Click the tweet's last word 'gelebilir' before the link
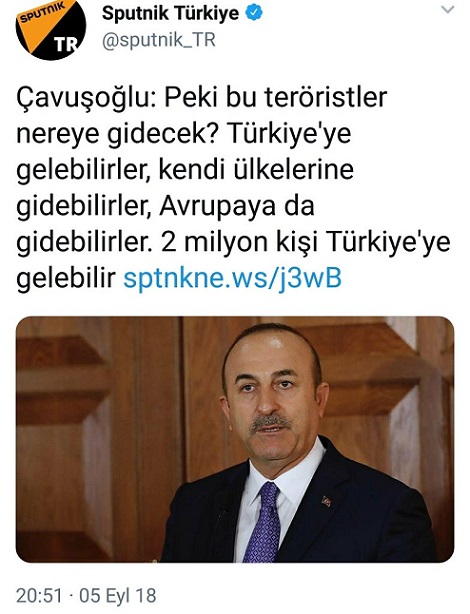 (66, 278)
